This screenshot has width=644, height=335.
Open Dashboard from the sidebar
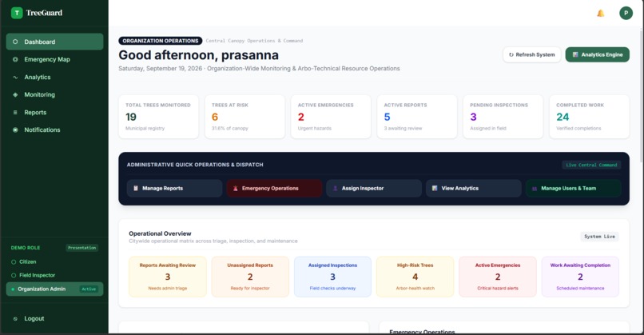[54, 42]
